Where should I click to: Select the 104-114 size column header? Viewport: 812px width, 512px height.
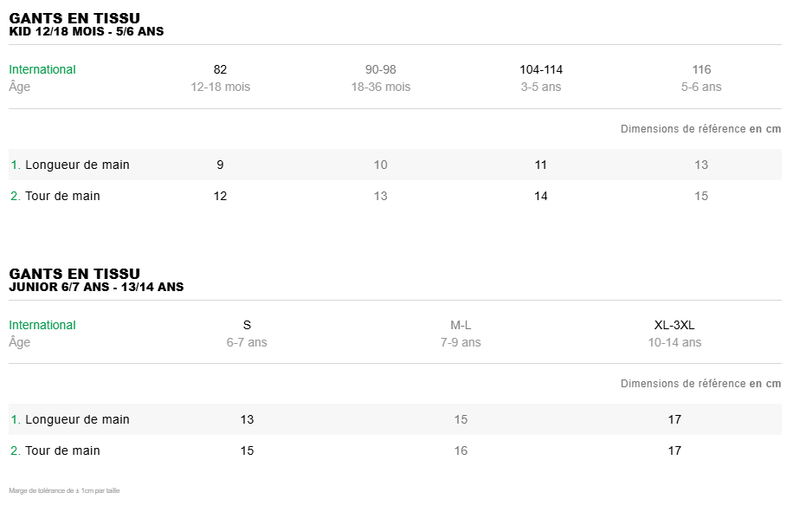pyautogui.click(x=541, y=69)
